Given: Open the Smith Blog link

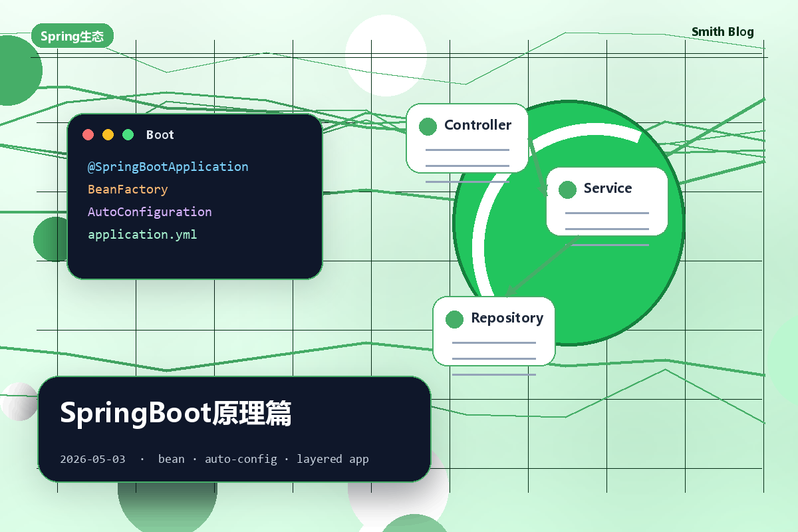Looking at the screenshot, I should (x=723, y=32).
